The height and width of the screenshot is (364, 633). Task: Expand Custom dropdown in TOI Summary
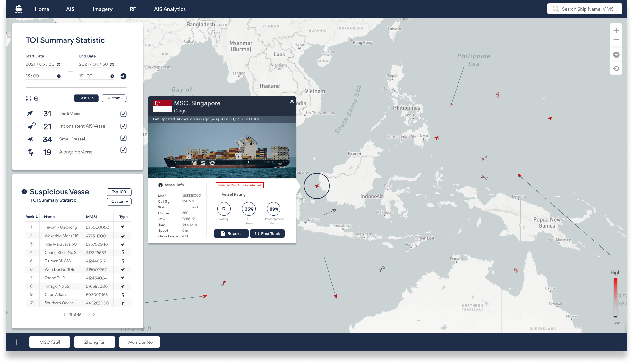[114, 98]
